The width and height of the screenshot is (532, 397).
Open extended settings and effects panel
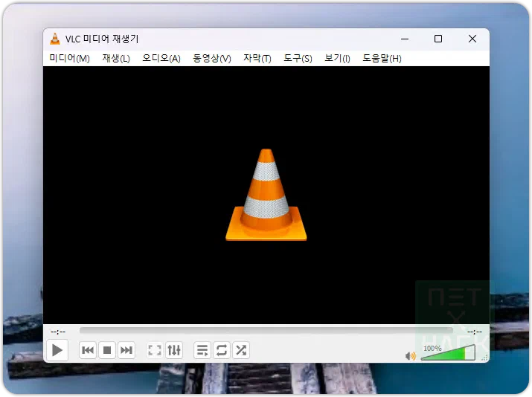[x=174, y=350]
